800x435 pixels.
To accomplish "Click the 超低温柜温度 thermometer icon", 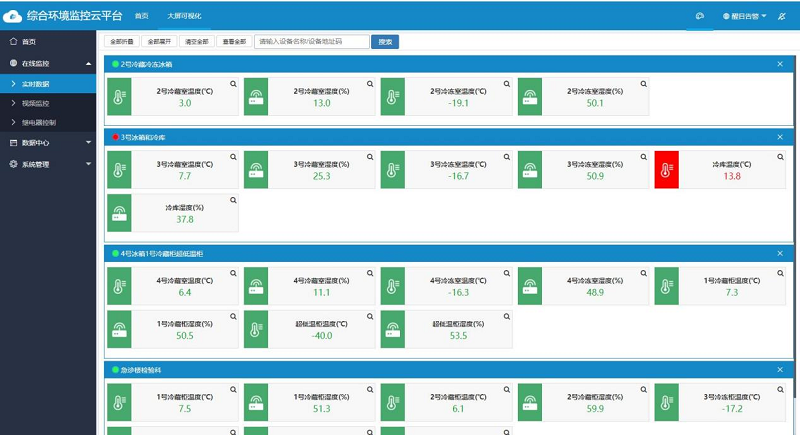I will (x=256, y=328).
